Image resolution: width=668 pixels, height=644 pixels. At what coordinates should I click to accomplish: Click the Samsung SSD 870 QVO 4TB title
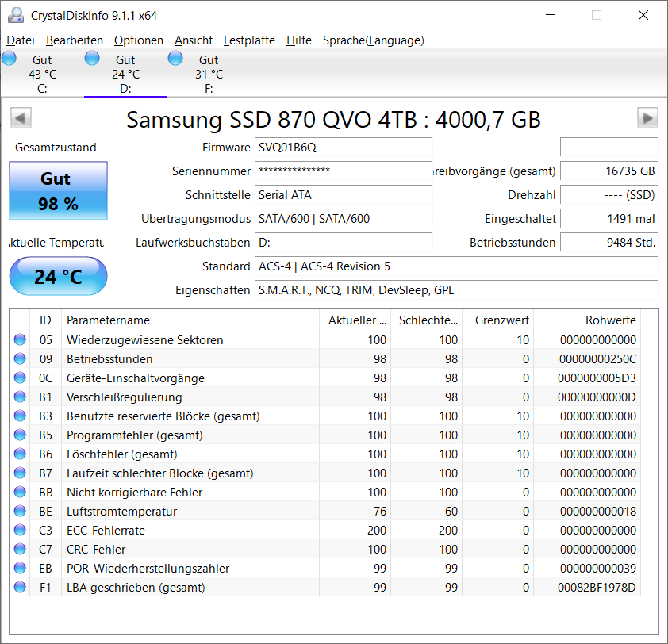333,119
